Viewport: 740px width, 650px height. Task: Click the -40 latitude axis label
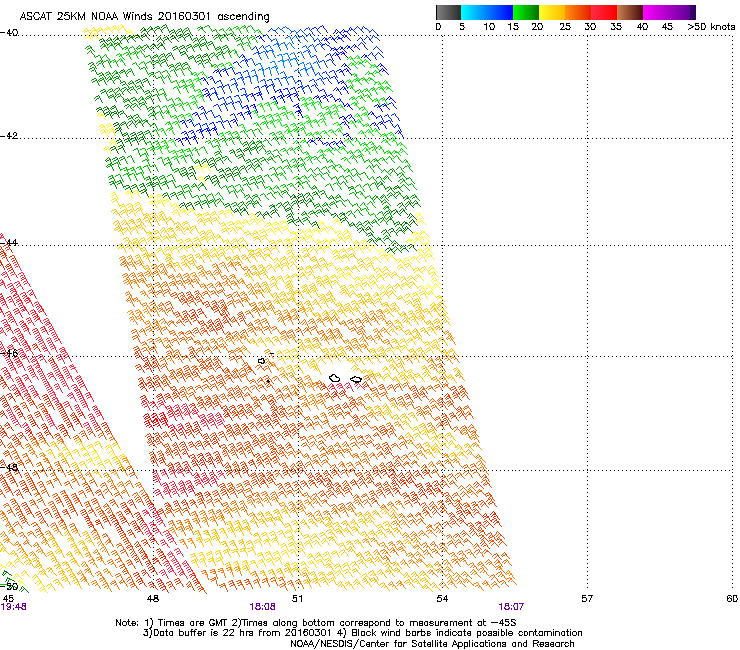[x=9, y=33]
